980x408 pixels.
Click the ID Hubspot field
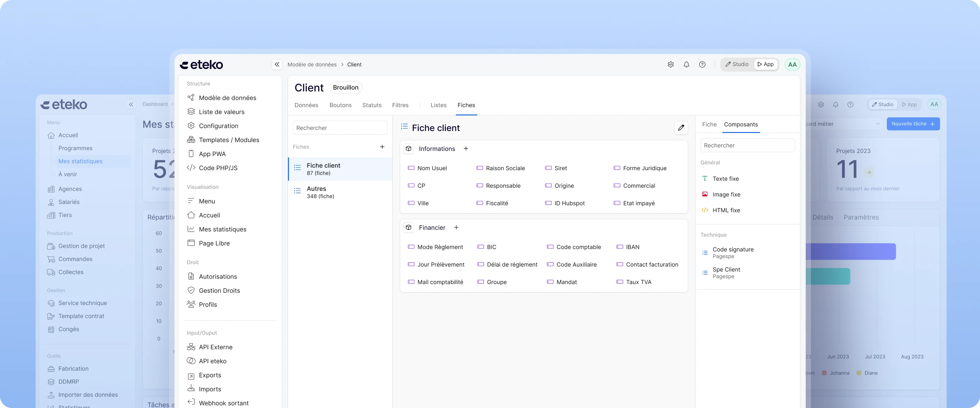click(565, 203)
